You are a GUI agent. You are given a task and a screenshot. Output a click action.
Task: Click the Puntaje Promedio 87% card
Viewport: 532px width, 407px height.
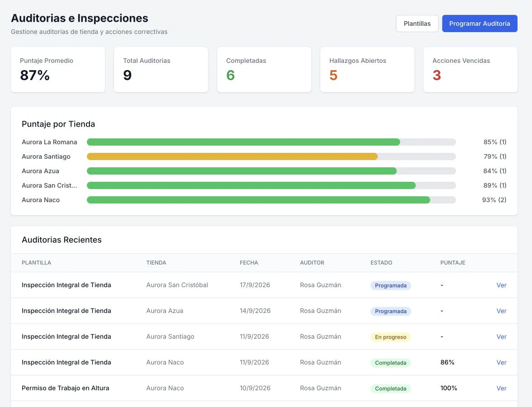[x=58, y=70]
